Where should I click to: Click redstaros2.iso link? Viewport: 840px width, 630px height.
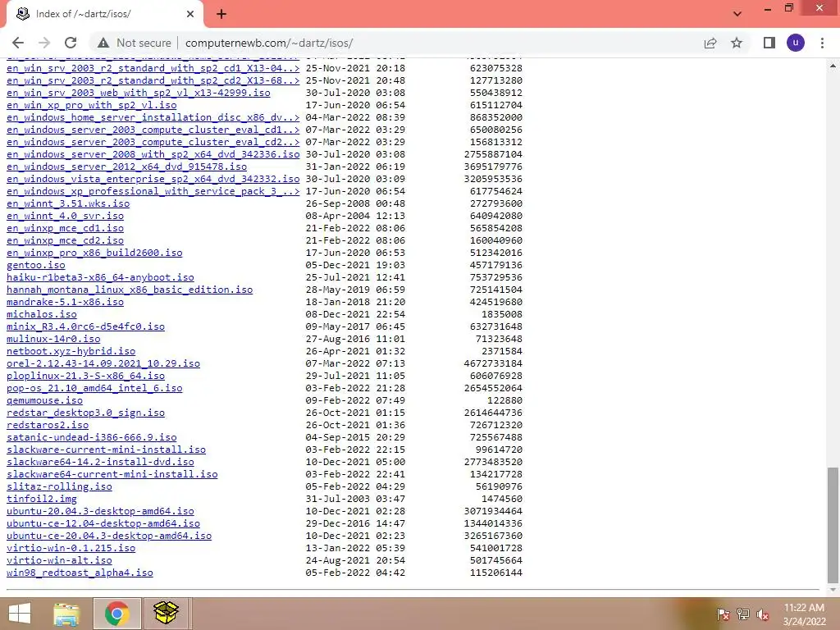48,426
